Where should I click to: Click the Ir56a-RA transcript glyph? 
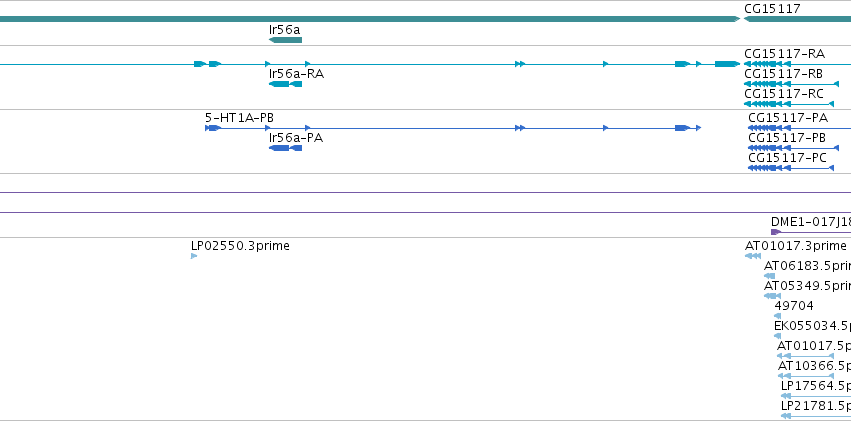(x=285, y=84)
